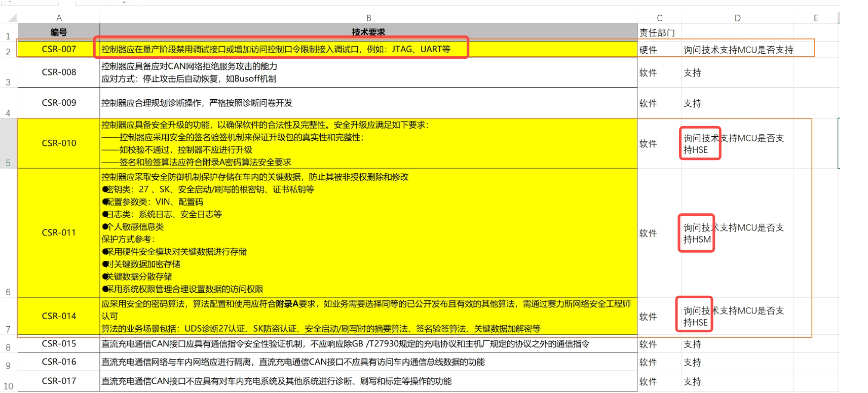This screenshot has height=393, width=868.
Task: Click the 技术要求 header cell
Action: point(368,32)
